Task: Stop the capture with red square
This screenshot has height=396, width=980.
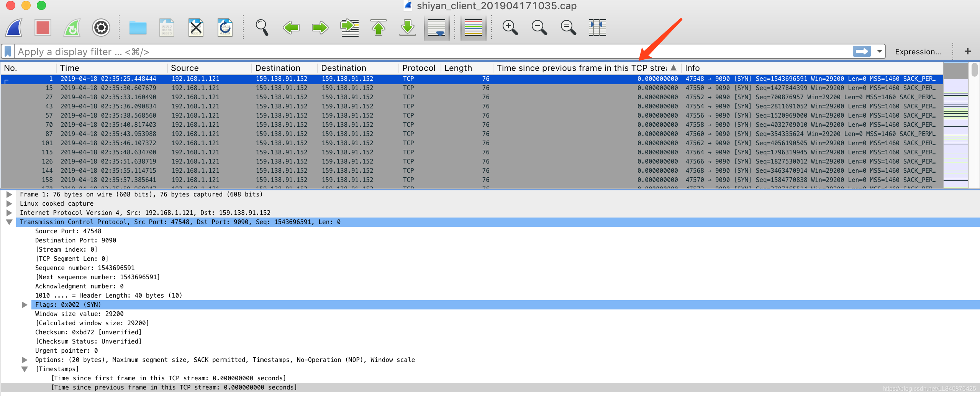Action: (43, 28)
